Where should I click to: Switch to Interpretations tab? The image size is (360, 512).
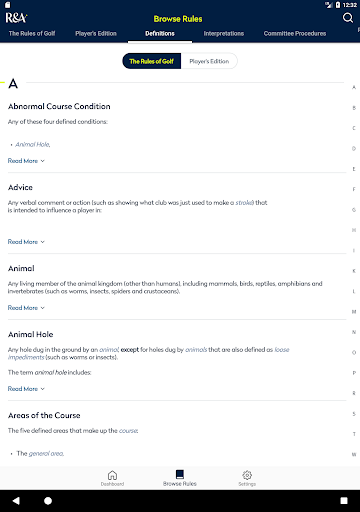click(224, 33)
